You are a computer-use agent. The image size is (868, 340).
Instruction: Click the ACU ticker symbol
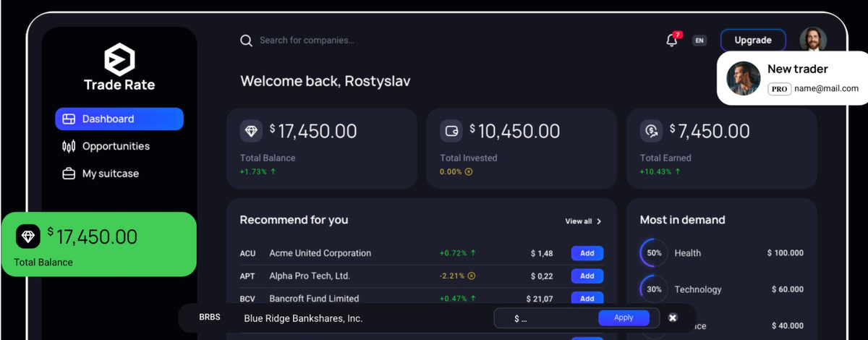pyautogui.click(x=247, y=253)
